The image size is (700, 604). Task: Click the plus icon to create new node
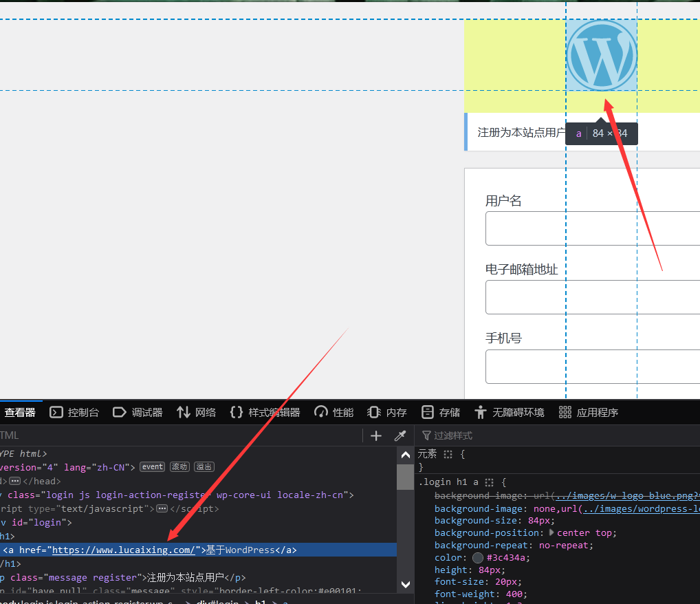[376, 435]
